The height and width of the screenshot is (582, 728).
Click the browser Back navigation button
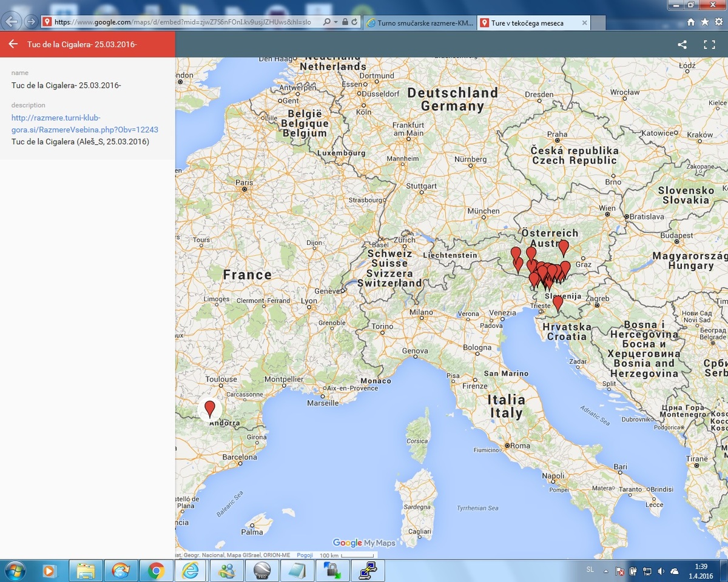coord(11,22)
